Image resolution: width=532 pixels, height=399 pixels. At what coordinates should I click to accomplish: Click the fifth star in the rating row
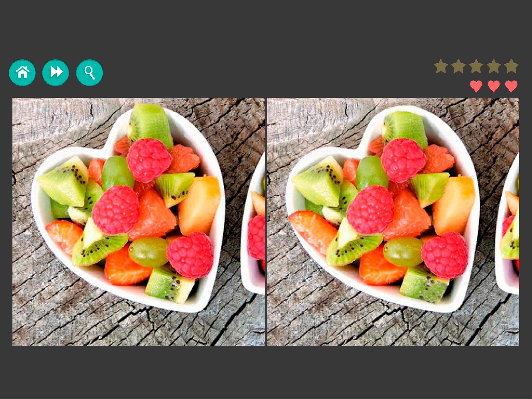tap(511, 66)
